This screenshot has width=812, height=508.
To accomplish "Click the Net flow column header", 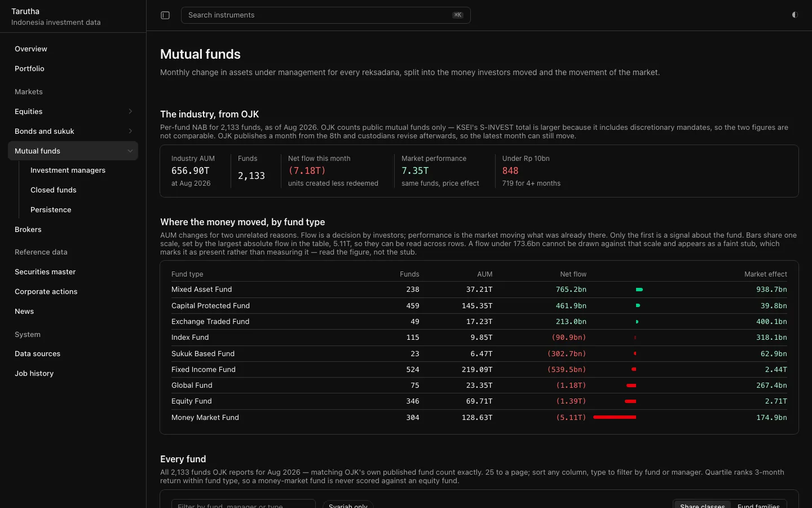I will pyautogui.click(x=573, y=274).
